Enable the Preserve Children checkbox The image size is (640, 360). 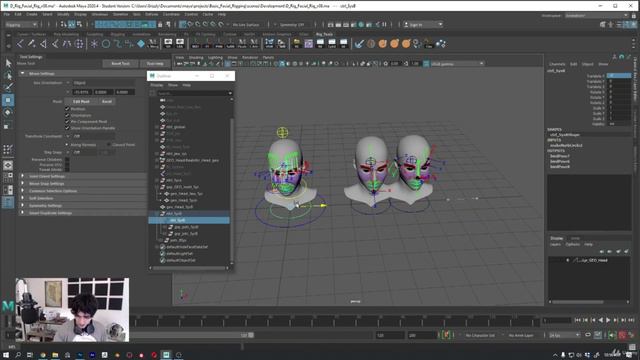click(x=67, y=160)
